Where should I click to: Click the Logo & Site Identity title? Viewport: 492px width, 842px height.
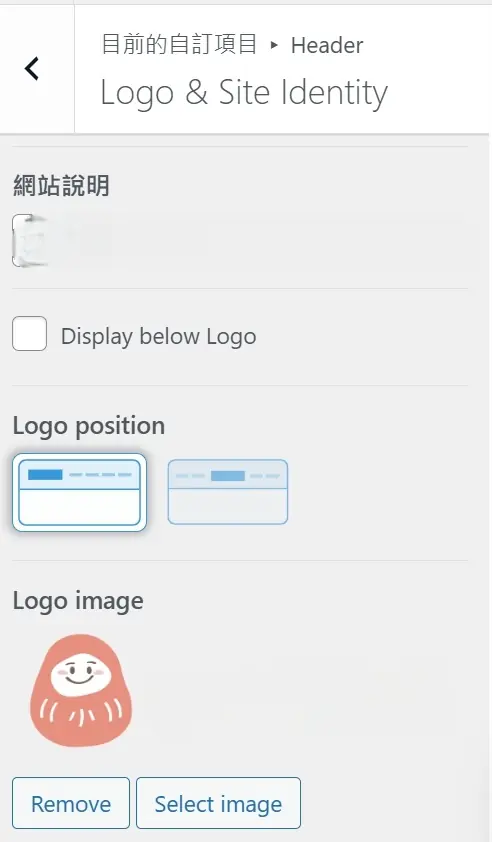244,93
